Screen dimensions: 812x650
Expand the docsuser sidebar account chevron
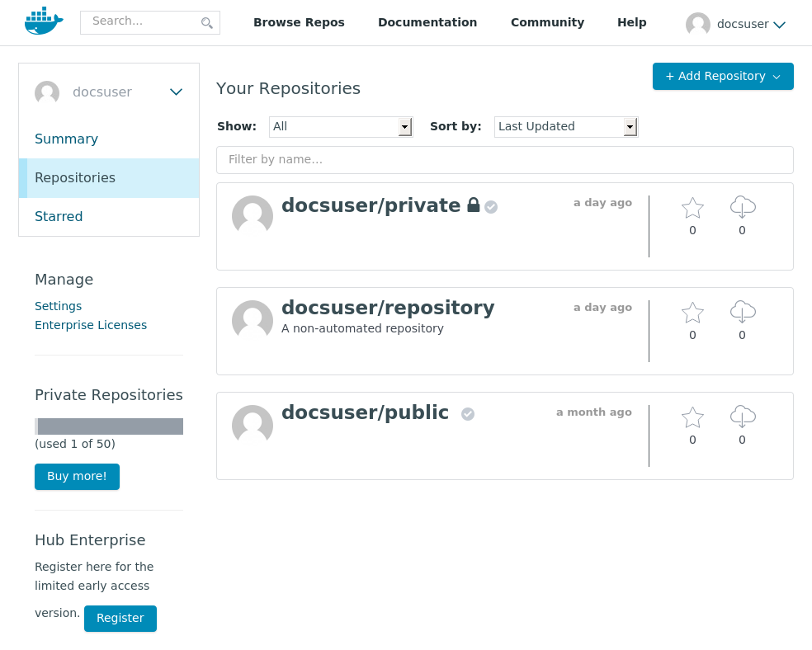[x=176, y=92]
